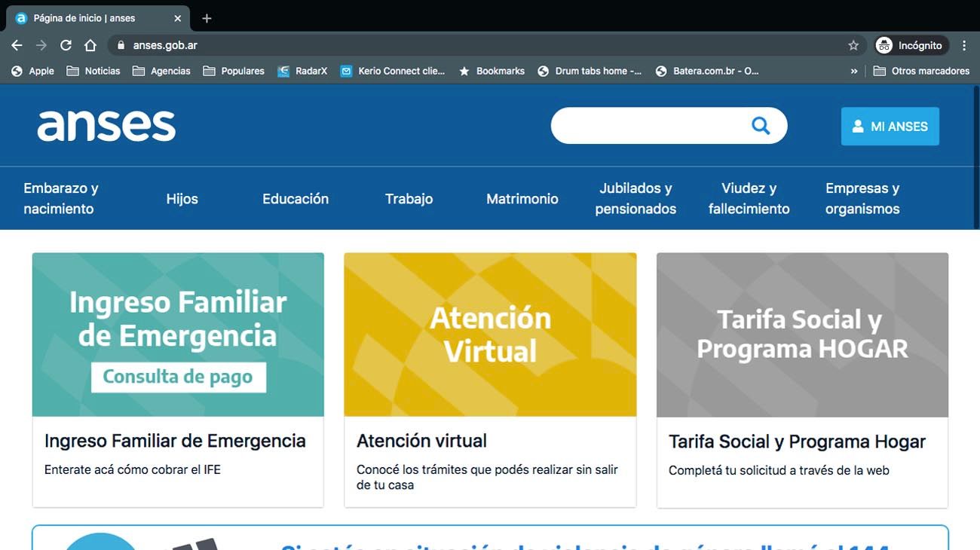Open the Incógnito profile indicator
The height and width of the screenshot is (550, 980).
click(x=910, y=45)
